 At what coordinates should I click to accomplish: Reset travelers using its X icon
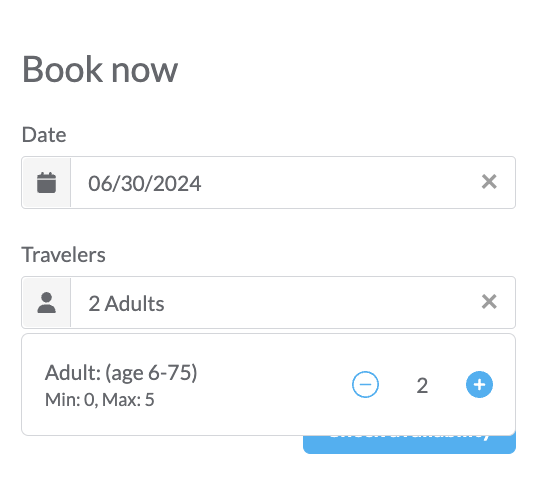(x=489, y=302)
